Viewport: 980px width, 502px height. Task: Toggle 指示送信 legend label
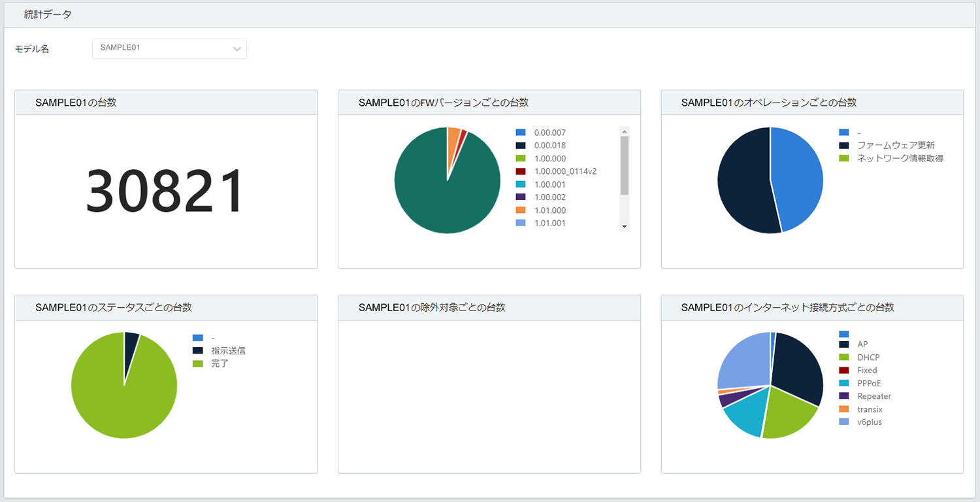point(228,350)
